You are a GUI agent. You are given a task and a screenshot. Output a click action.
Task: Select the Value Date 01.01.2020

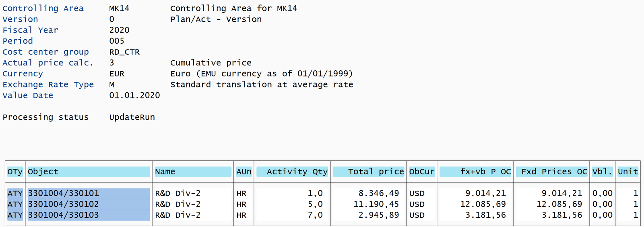134,95
